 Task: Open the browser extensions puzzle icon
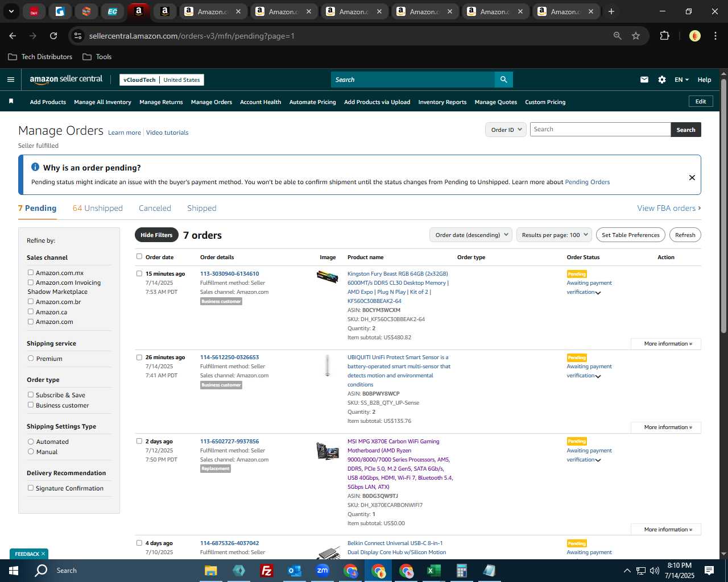pyautogui.click(x=664, y=36)
